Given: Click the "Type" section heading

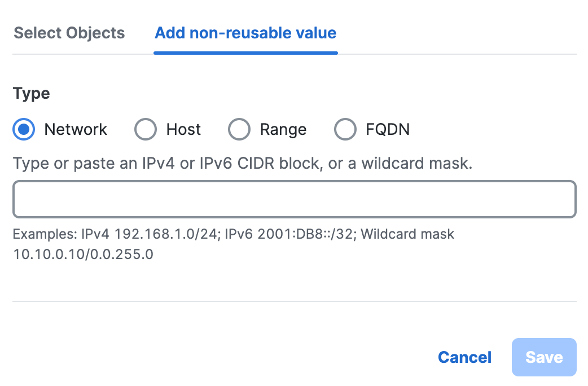Looking at the screenshot, I should click(x=32, y=94).
